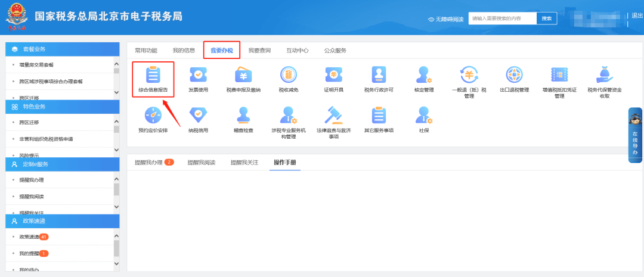Click the 政策速递 section header
The width and height of the screenshot is (644, 277).
[63, 221]
